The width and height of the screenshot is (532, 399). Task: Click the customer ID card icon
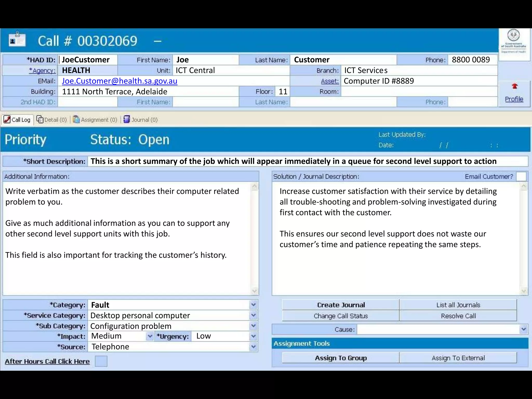[x=17, y=40]
